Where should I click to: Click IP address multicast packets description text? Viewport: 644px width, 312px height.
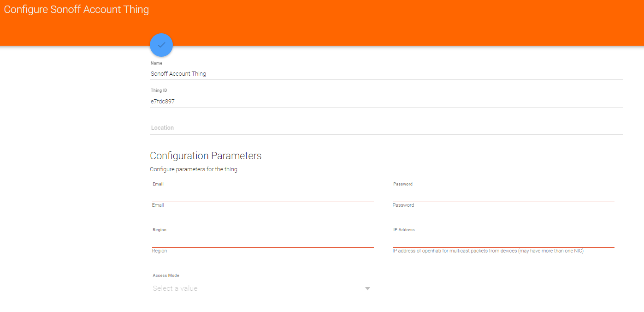click(488, 251)
